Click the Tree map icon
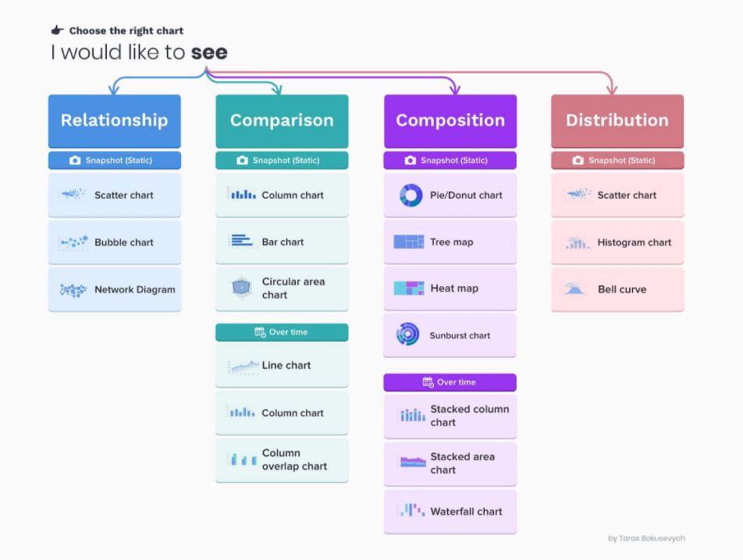Image resolution: width=743 pixels, height=560 pixels. point(408,242)
